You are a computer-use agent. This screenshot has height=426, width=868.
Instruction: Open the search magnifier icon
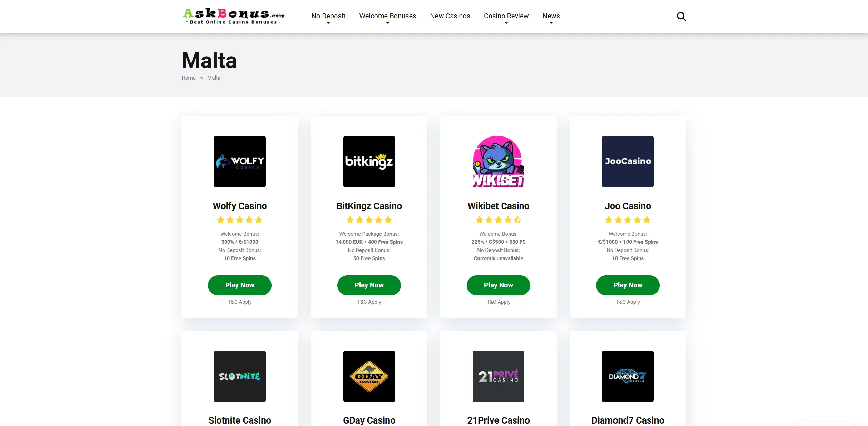681,17
